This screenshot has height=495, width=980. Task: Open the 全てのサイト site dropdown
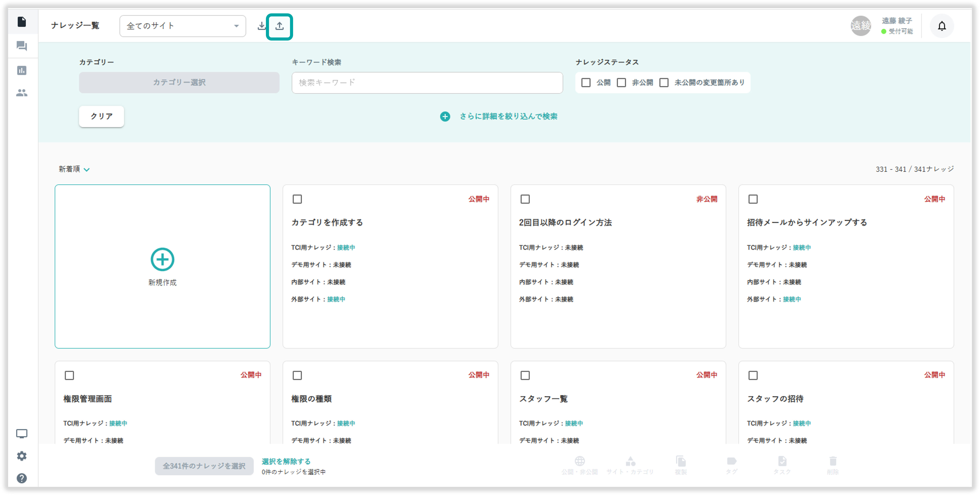(x=183, y=26)
